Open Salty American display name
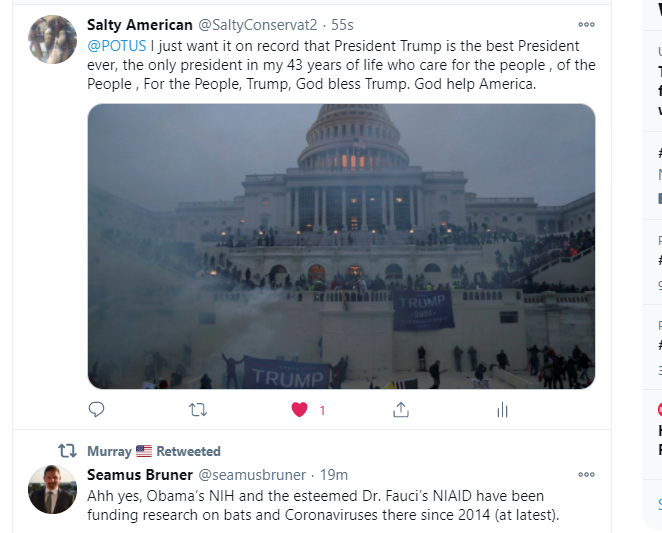Image resolution: width=662 pixels, height=533 pixels. [139, 24]
